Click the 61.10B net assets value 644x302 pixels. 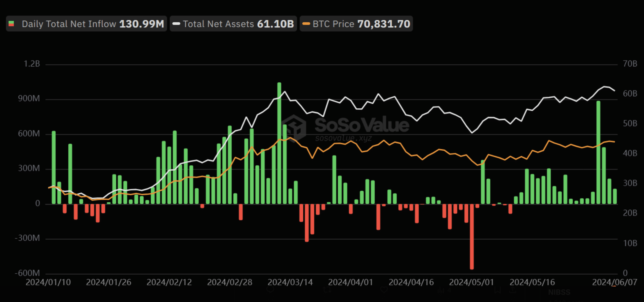(x=275, y=24)
